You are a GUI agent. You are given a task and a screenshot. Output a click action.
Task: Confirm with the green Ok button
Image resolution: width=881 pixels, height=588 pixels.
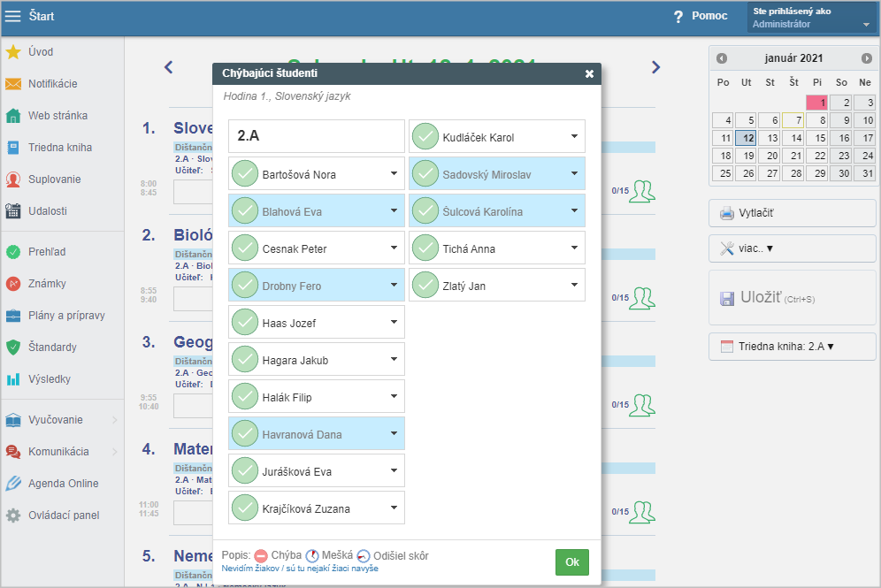[x=572, y=562]
